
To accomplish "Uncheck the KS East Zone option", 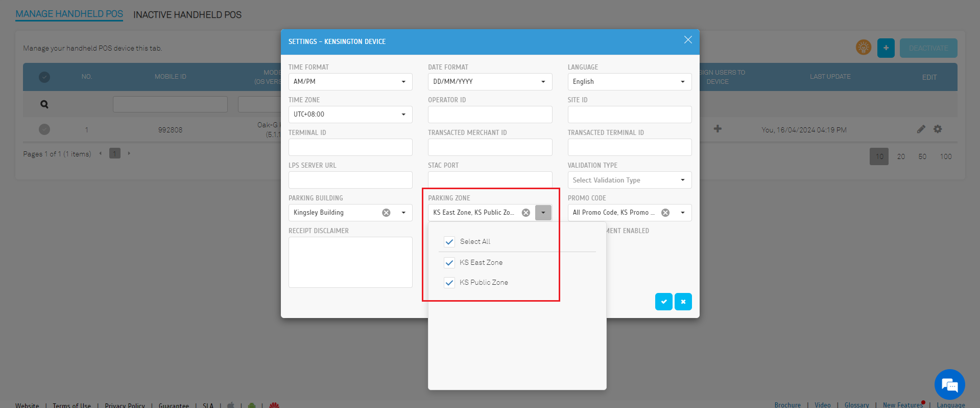I will tap(449, 263).
